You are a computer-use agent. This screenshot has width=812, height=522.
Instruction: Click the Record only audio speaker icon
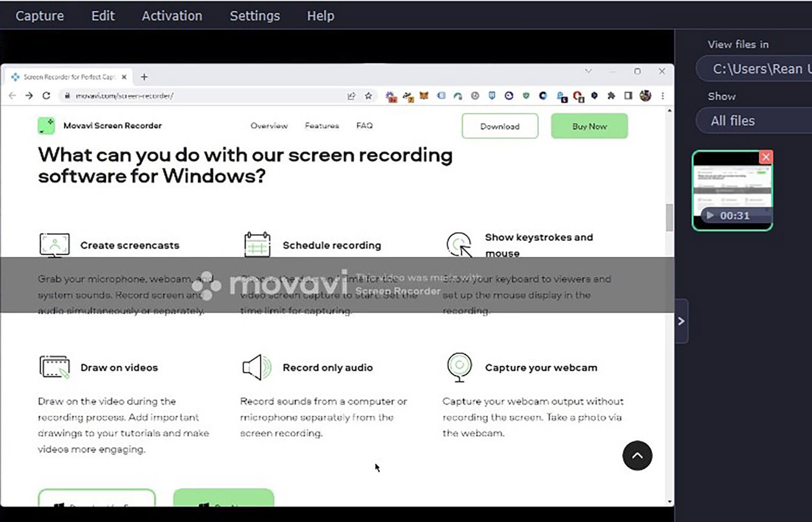tap(257, 367)
